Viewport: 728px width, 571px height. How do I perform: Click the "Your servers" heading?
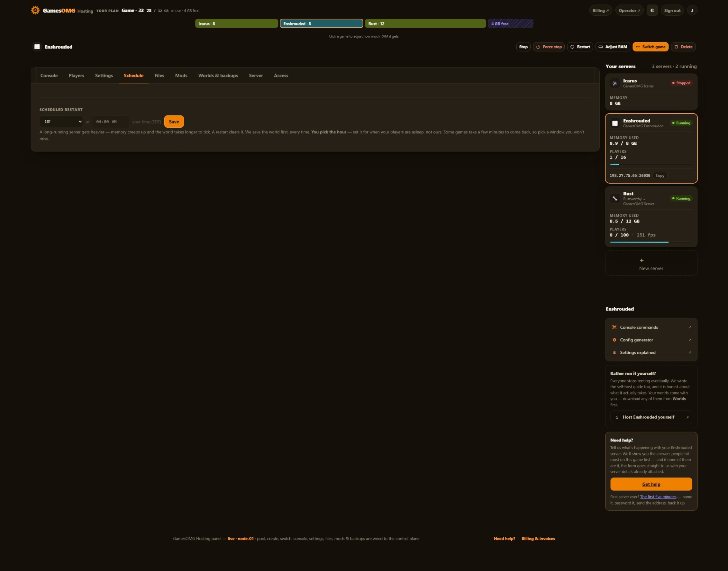(x=620, y=66)
